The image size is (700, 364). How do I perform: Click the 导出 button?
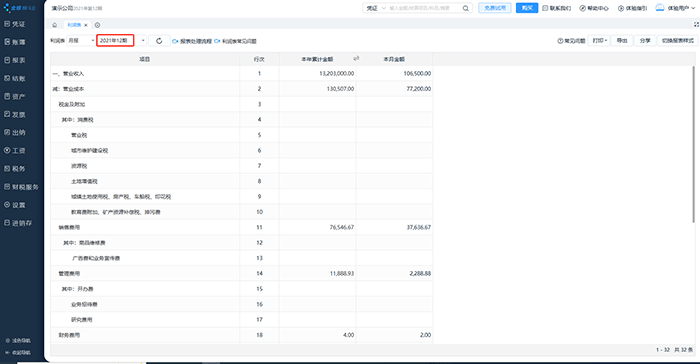[x=622, y=41]
